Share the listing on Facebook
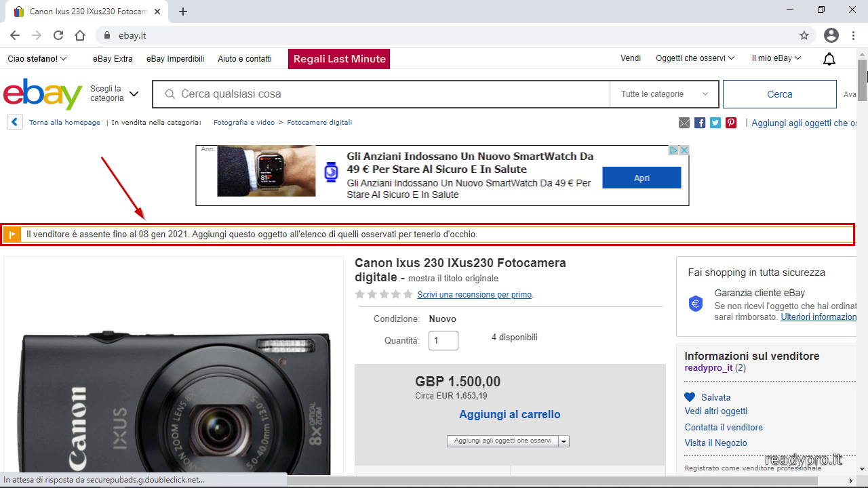The width and height of the screenshot is (868, 488). (x=700, y=123)
